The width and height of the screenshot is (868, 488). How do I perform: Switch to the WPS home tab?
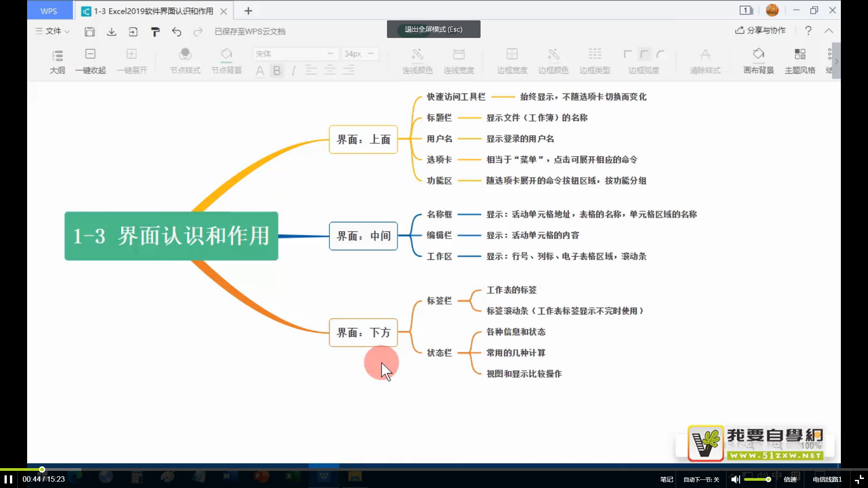(x=49, y=11)
